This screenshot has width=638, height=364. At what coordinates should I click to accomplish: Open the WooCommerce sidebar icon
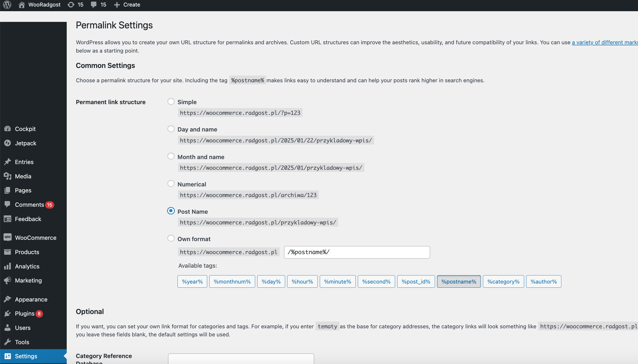pyautogui.click(x=8, y=237)
